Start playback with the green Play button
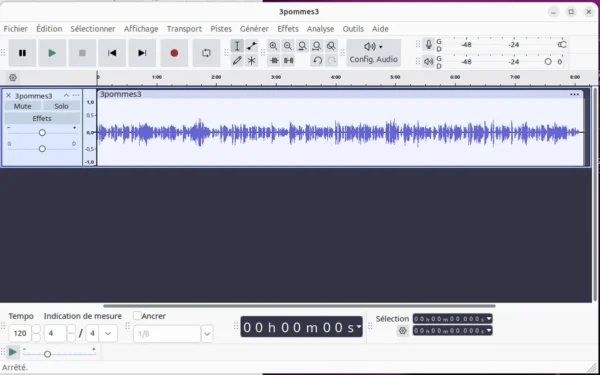 coord(52,53)
